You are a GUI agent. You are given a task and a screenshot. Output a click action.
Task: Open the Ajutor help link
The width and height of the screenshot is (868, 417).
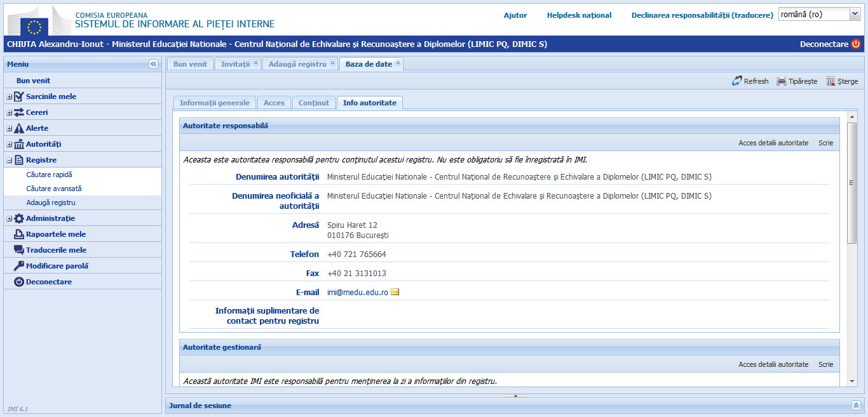pyautogui.click(x=515, y=15)
